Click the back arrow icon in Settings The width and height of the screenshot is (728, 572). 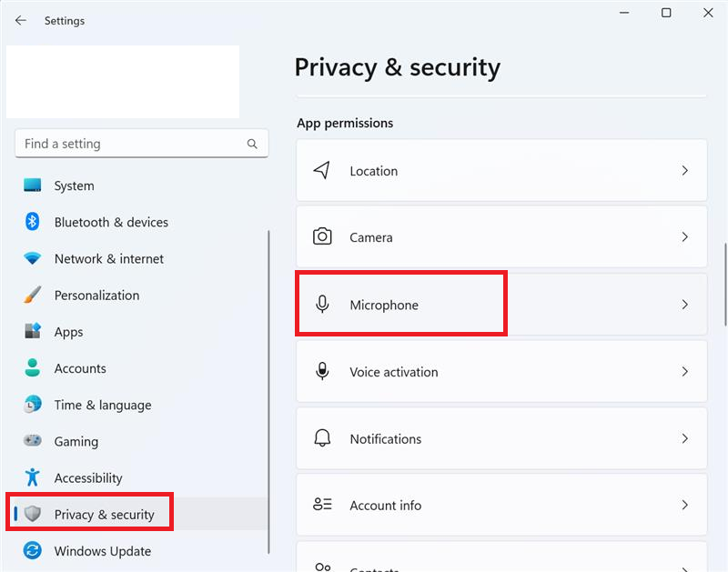point(20,20)
